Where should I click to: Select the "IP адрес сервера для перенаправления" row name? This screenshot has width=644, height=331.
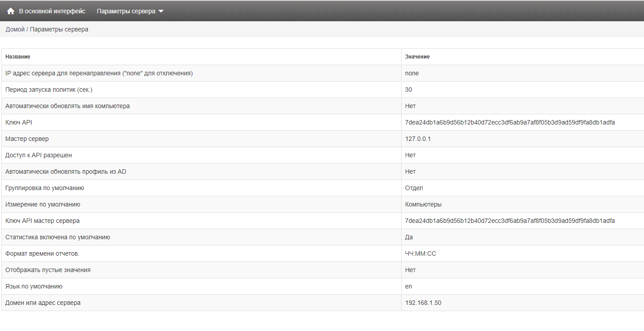[x=99, y=73]
